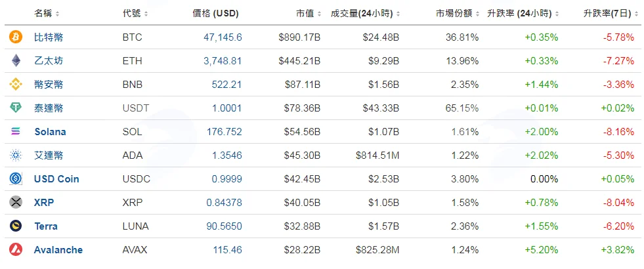Click the Avalanche logo icon
Viewport: 644px width, 269px height.
16,250
